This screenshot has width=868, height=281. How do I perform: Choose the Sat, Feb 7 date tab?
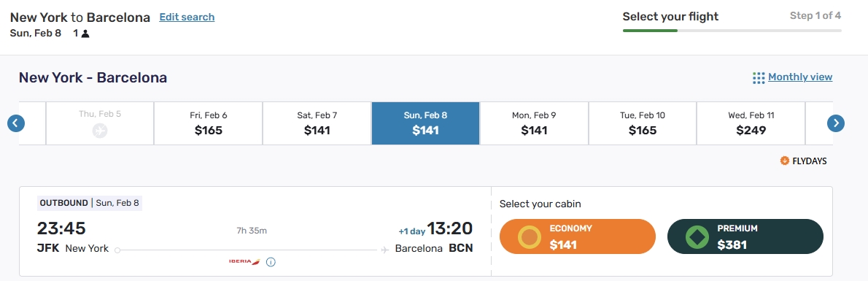[x=317, y=123]
